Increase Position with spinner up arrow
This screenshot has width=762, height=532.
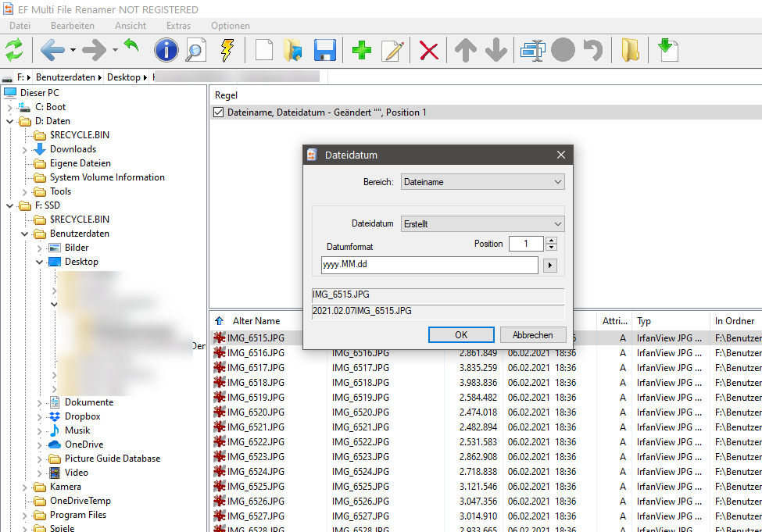coord(551,240)
